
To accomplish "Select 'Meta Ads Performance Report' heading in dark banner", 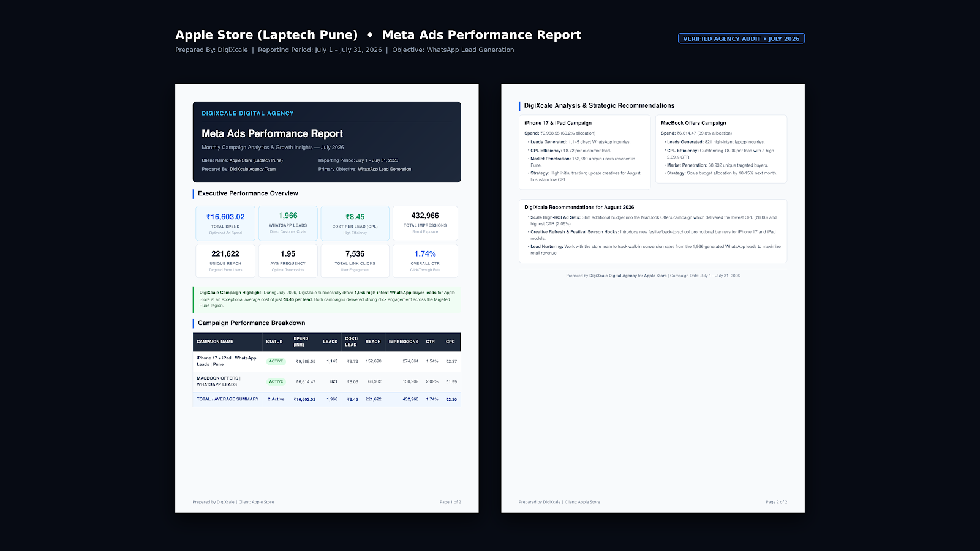I will pos(272,133).
